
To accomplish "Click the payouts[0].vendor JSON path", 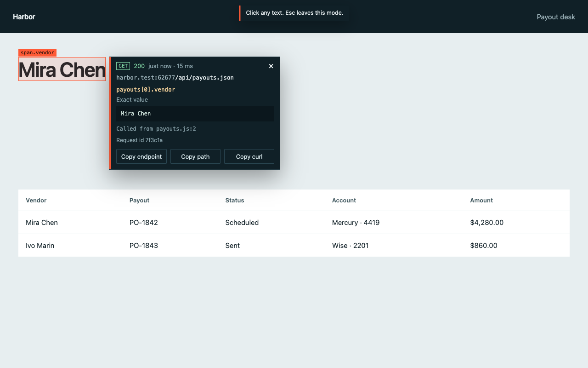I will coord(146,90).
